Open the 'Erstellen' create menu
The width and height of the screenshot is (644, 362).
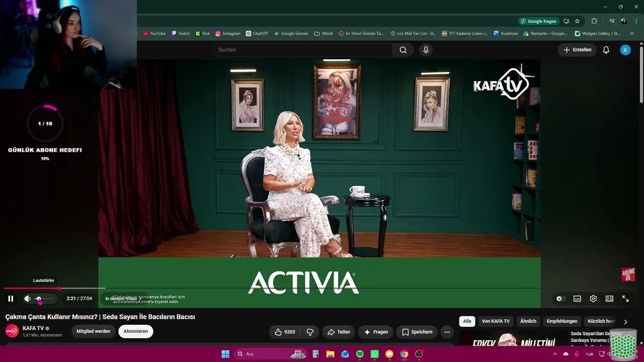pos(577,50)
